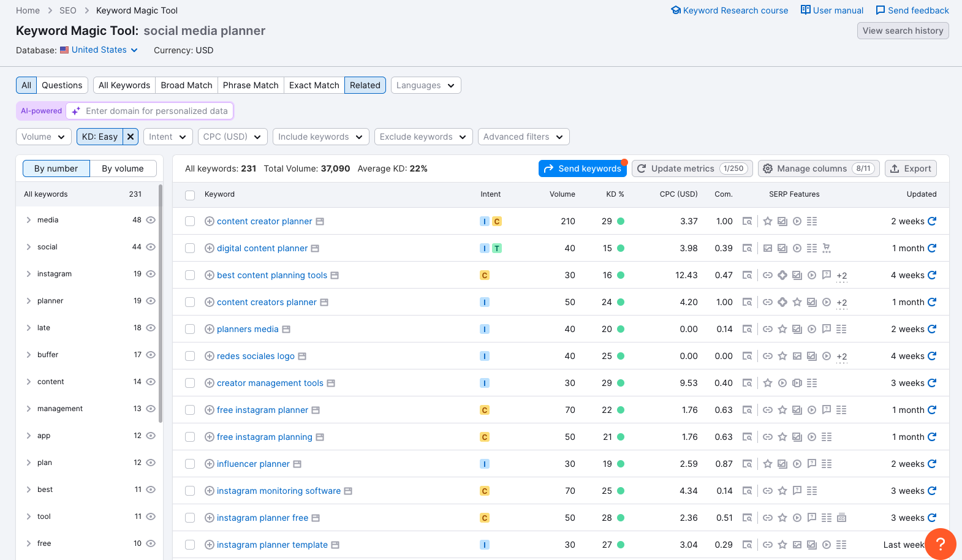This screenshot has height=560, width=962.
Task: Select all keywords with header checkbox
Action: [x=190, y=195]
